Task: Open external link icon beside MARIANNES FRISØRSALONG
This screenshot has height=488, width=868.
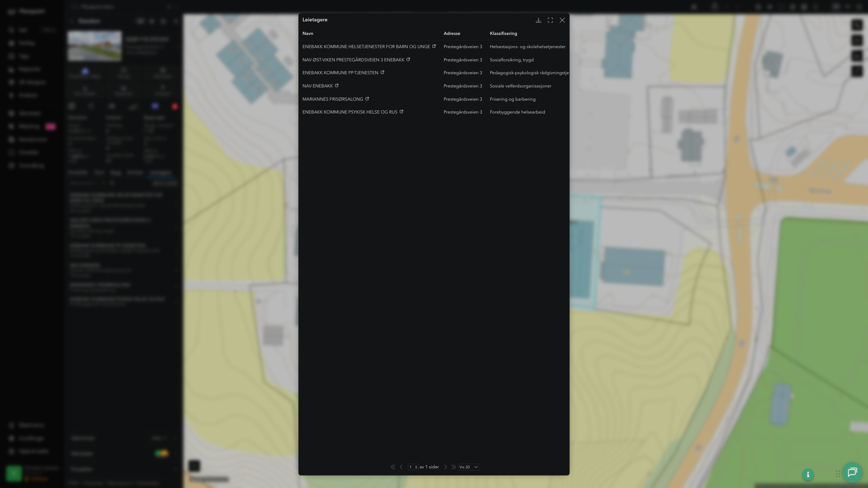Action: 367,99
